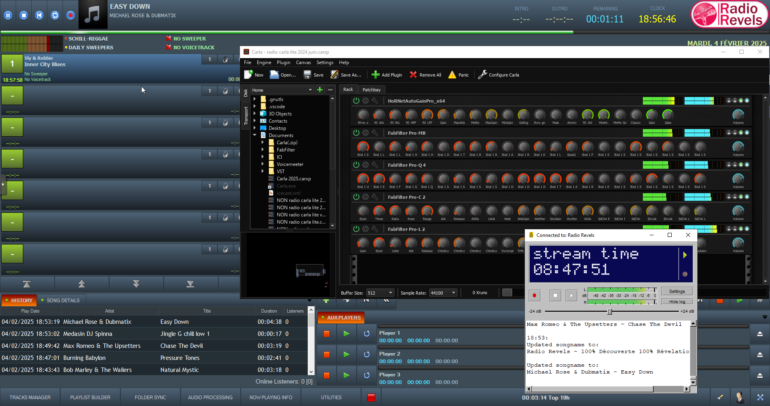This screenshot has width=770, height=406.
Task: Click the wrench icon of FabFilter Pro-C 2
Action: click(375, 197)
